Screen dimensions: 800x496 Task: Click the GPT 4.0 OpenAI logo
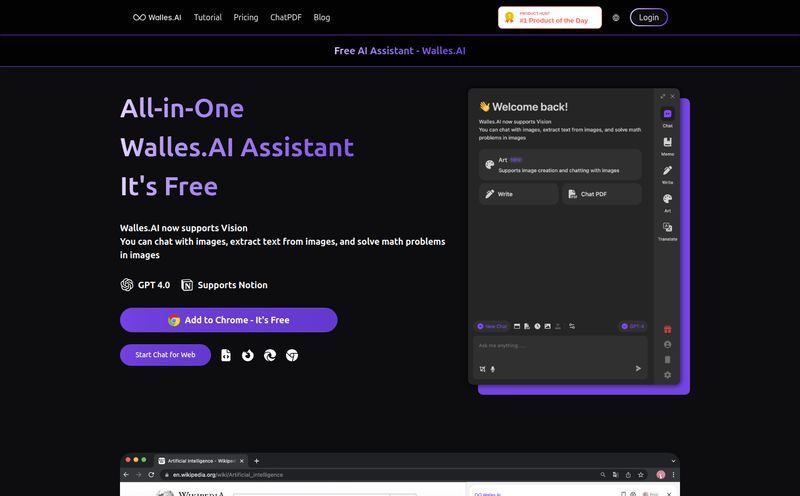127,285
